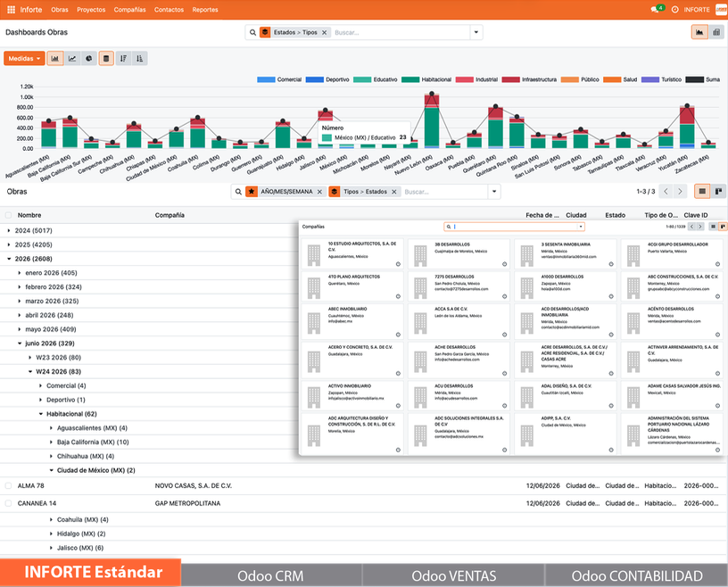
Task: Go to next page of Obras
Action: coord(680,191)
